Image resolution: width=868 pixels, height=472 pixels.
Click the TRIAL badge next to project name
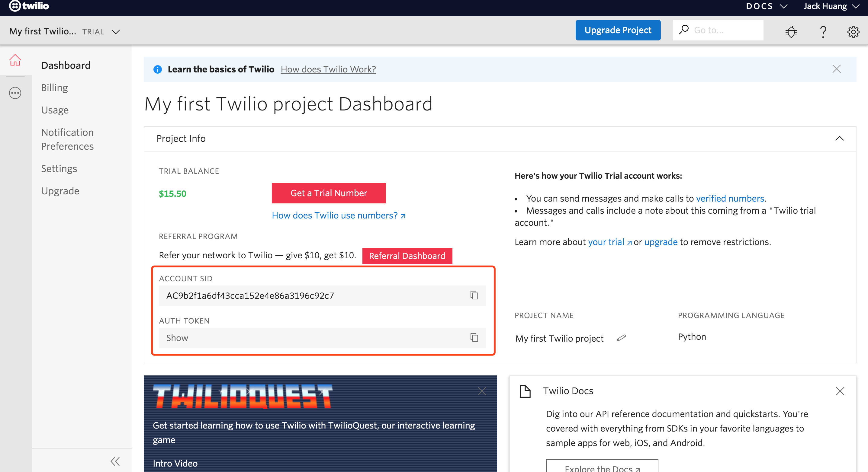click(x=93, y=32)
